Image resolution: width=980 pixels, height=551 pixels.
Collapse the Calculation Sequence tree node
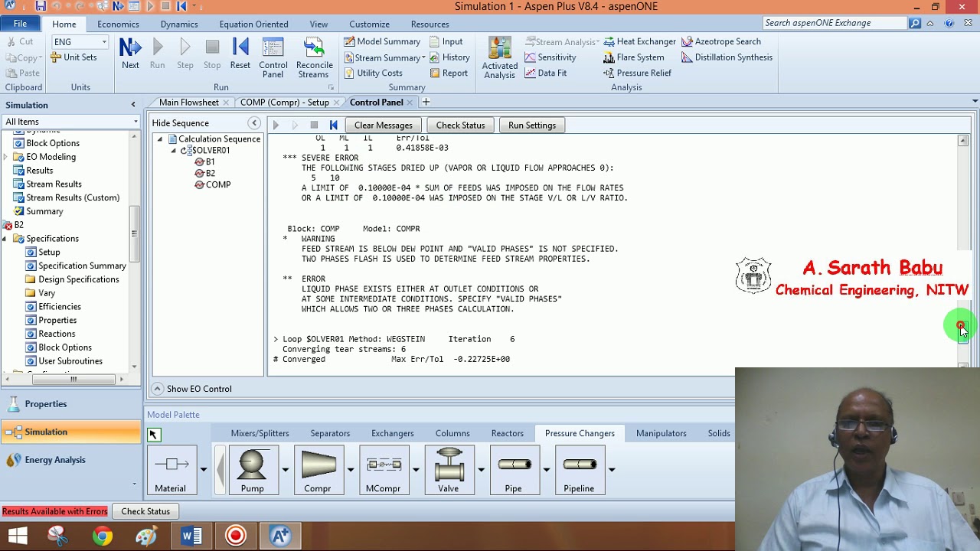click(x=160, y=139)
